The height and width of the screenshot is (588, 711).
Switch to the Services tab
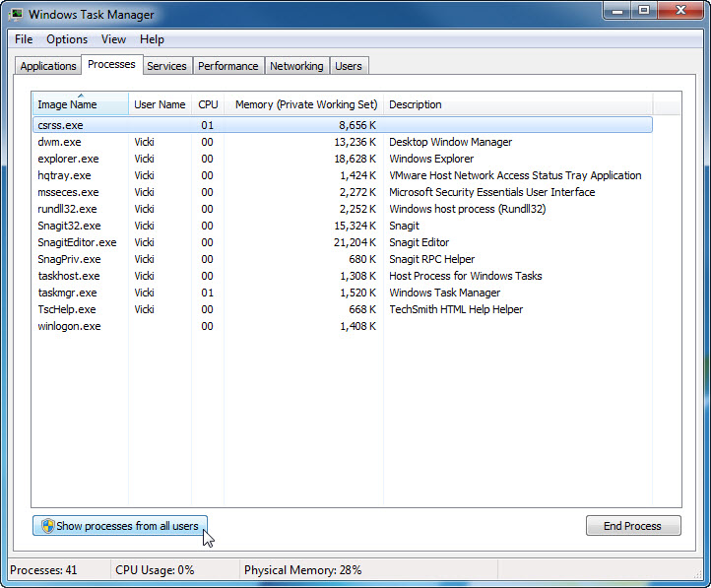click(166, 66)
